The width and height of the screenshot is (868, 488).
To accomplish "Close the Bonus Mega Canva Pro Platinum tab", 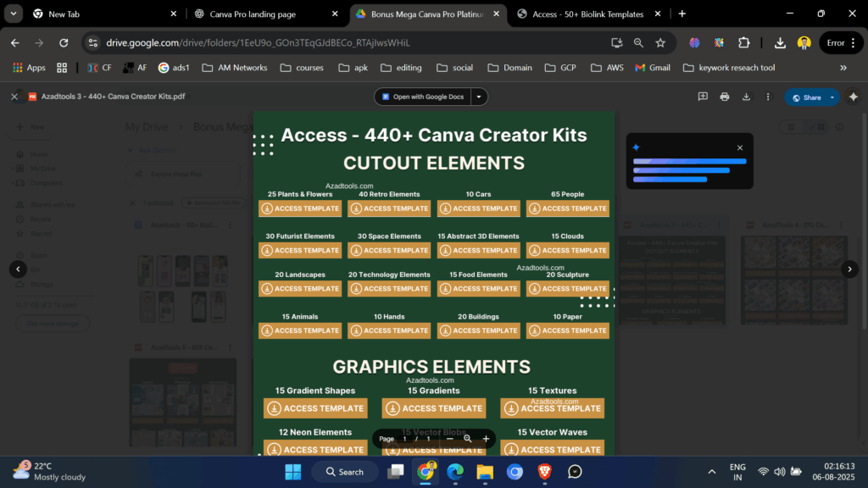I will [496, 14].
